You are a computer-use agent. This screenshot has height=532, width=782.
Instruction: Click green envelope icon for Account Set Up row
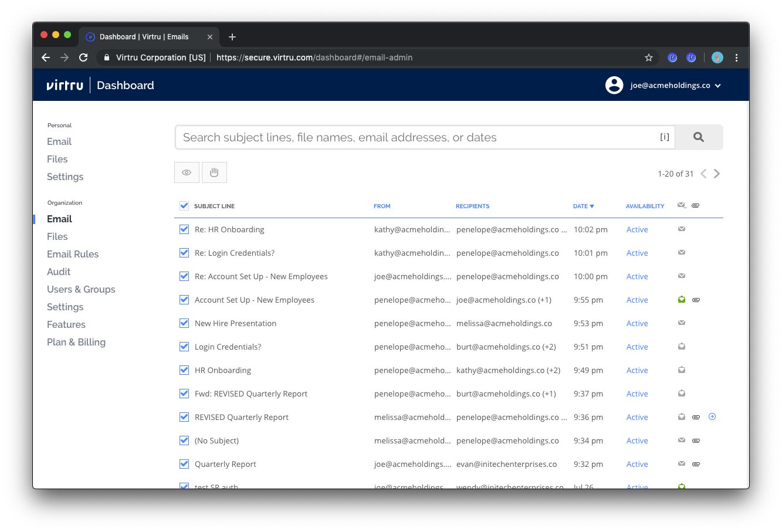point(682,299)
